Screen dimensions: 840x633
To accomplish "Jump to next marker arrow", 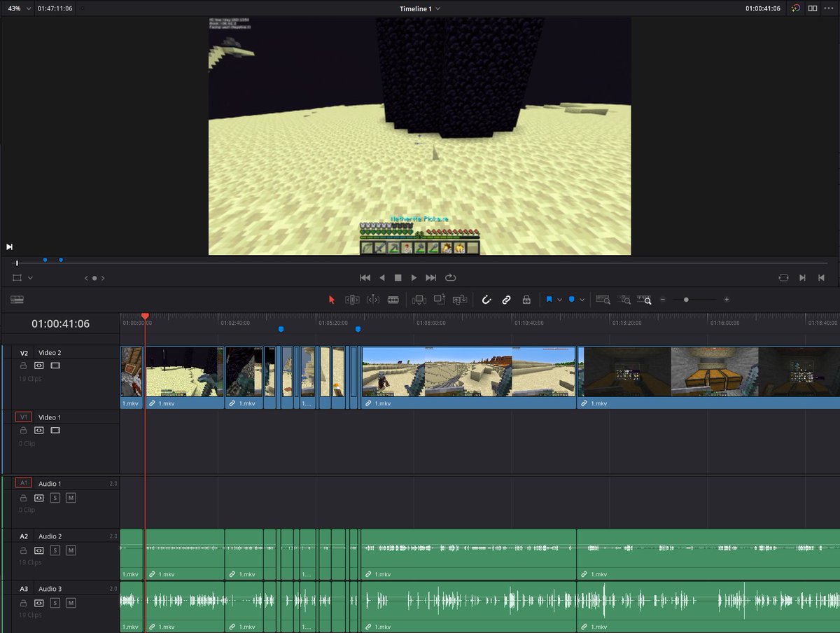I will [103, 278].
